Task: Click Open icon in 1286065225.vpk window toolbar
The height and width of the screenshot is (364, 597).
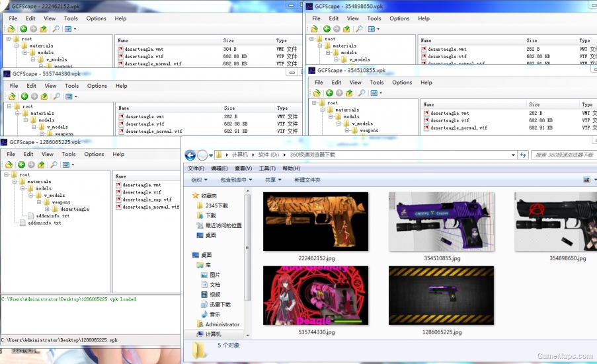Action: coord(9,164)
